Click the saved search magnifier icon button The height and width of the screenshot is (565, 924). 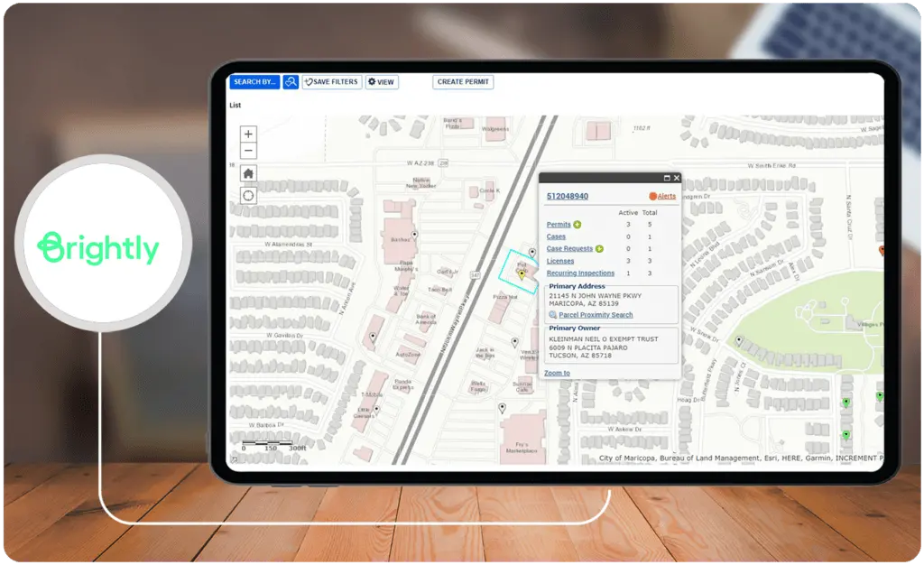[291, 82]
